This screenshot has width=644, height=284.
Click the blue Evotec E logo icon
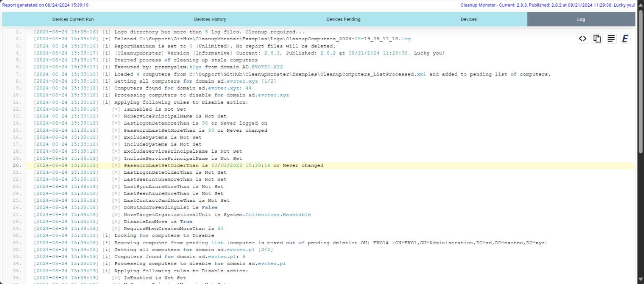625,38
